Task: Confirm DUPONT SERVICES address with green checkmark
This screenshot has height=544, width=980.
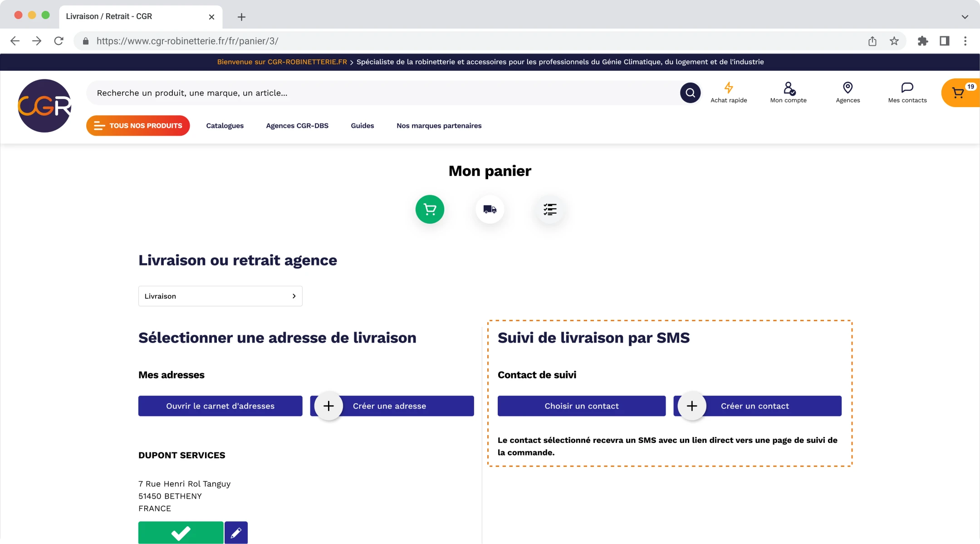Action: [181, 533]
